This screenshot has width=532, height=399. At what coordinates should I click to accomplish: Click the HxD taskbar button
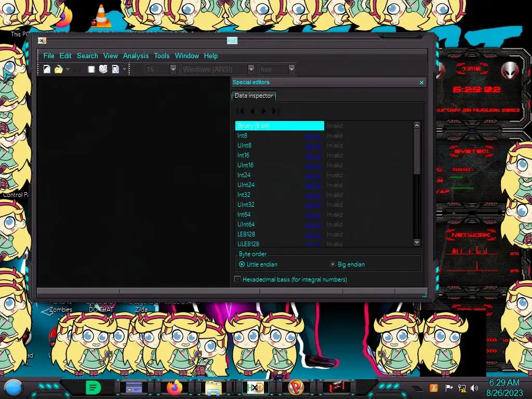(x=255, y=388)
